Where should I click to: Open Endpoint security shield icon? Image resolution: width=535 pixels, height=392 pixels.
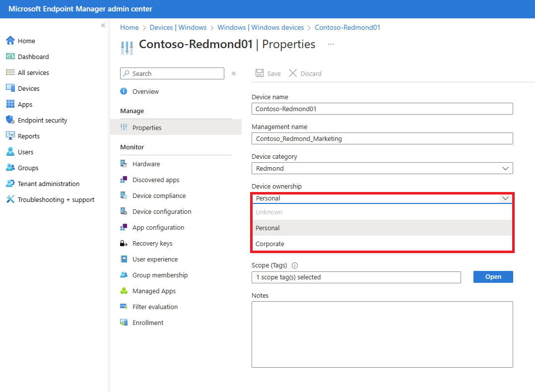(10, 120)
